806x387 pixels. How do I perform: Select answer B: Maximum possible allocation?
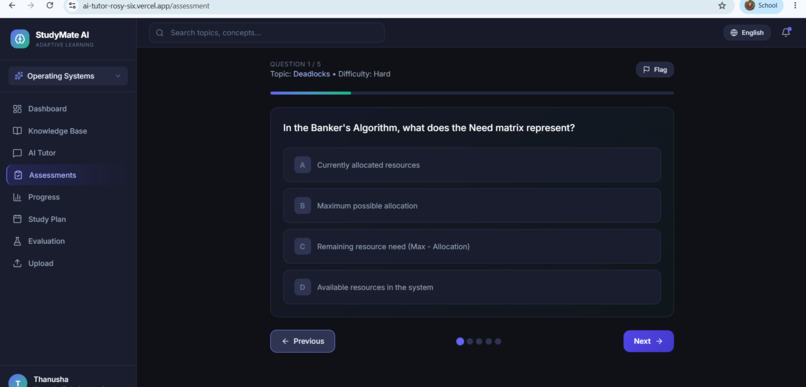472,206
